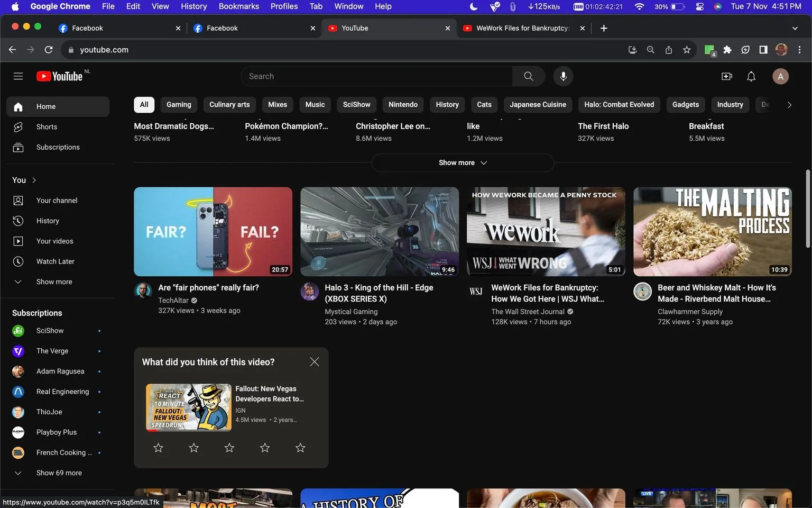Give five star rating
812x508 pixels.
(x=300, y=448)
